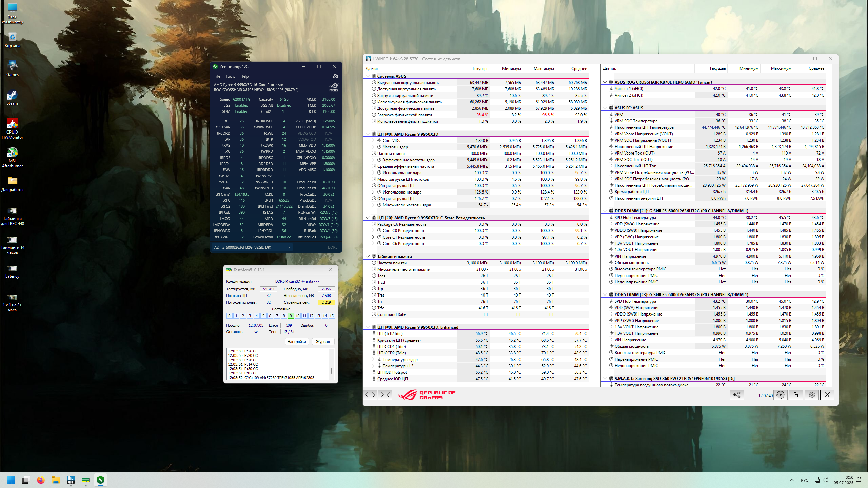The width and height of the screenshot is (868, 488).
Task: Click TestMem5 state cell number 15
Action: click(332, 316)
